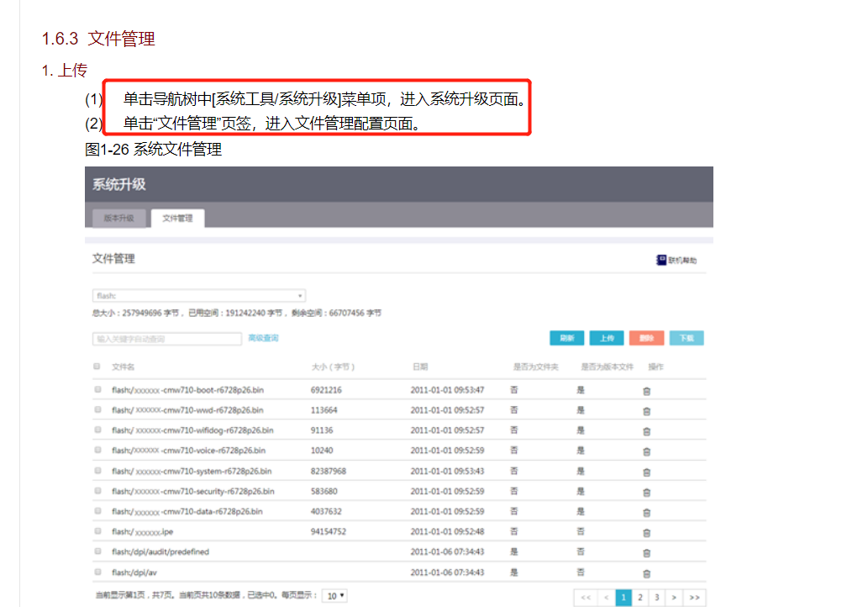Go to last page with >> button
This screenshot has width=868, height=607.
(x=694, y=598)
